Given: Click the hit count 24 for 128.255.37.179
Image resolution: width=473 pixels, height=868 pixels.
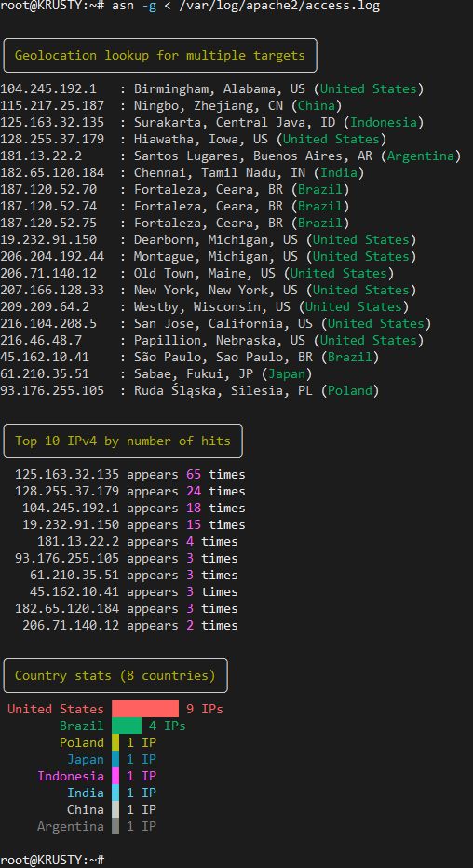Looking at the screenshot, I should pyautogui.click(x=194, y=491).
